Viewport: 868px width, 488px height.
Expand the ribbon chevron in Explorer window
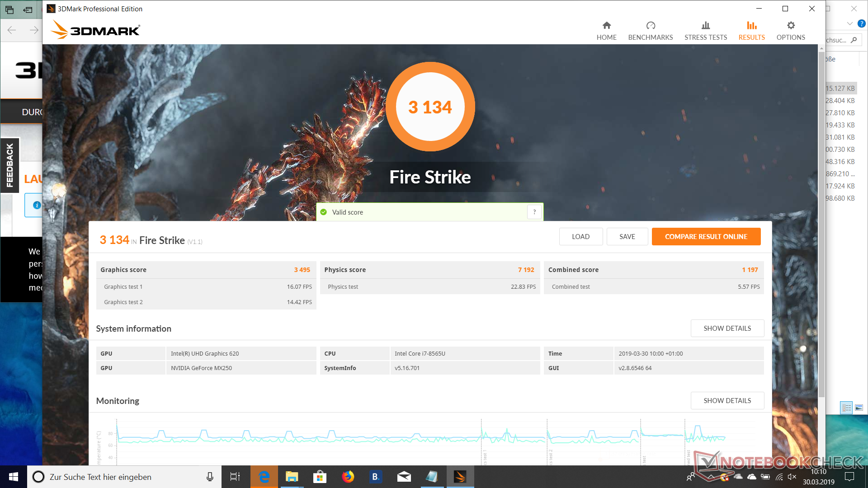[x=850, y=23]
